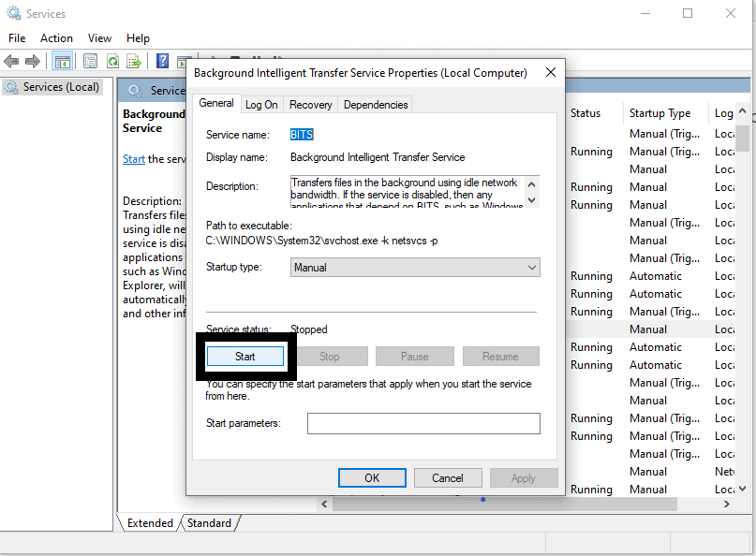756x556 pixels.
Task: Click the highlighted BITS service name
Action: (x=302, y=135)
